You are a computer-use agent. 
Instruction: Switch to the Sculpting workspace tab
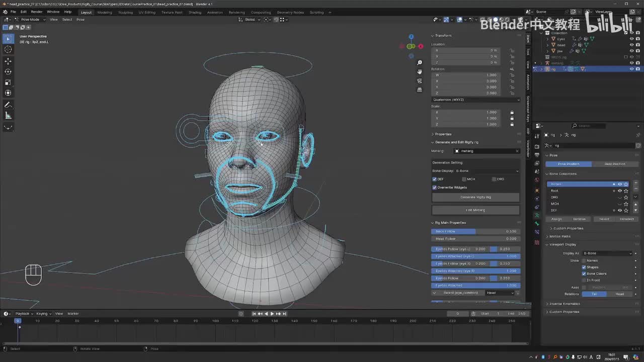125,12
